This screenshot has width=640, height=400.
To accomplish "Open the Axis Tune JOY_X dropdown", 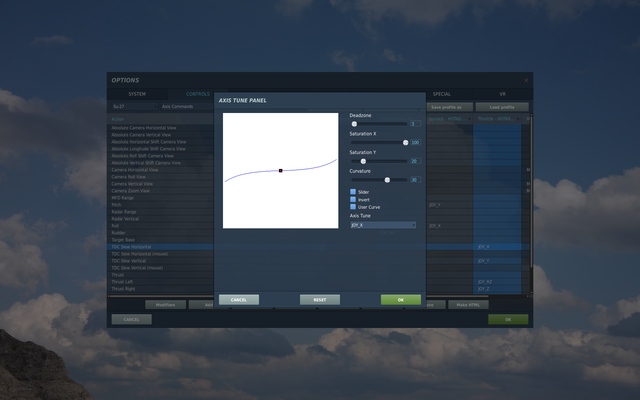I will tap(383, 225).
